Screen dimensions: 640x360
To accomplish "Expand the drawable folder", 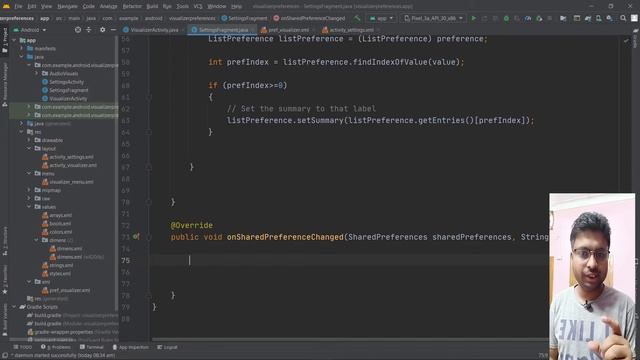I will [29, 140].
